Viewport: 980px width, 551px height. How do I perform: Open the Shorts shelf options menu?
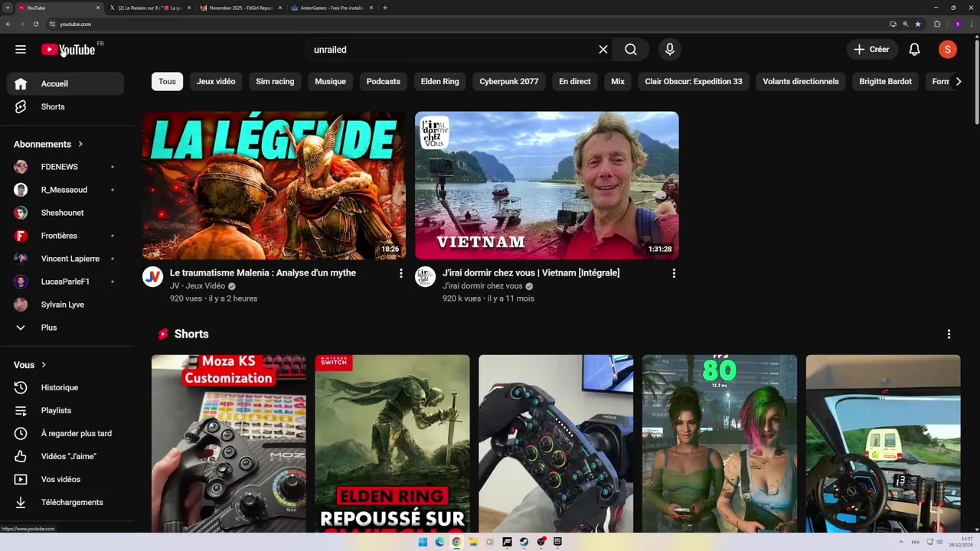(x=949, y=334)
